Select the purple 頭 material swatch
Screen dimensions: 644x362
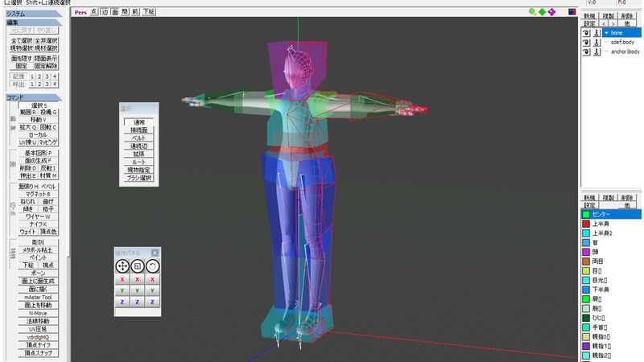pos(586,252)
